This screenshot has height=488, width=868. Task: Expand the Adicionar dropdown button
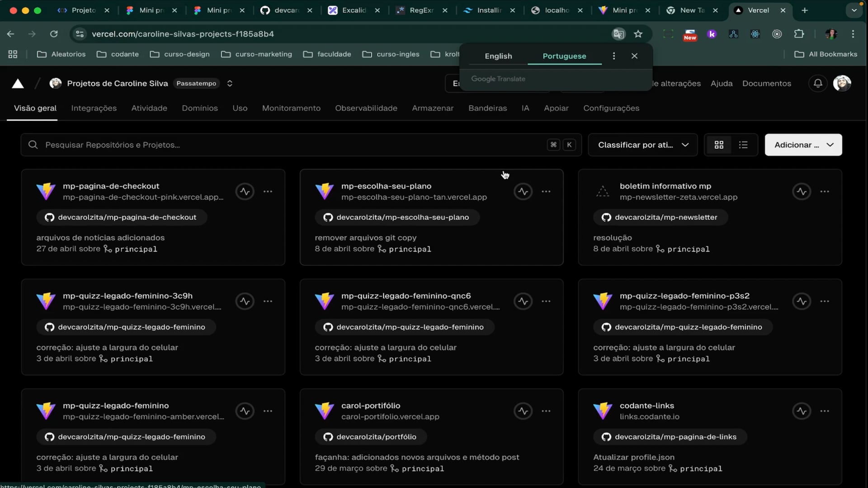(x=803, y=145)
